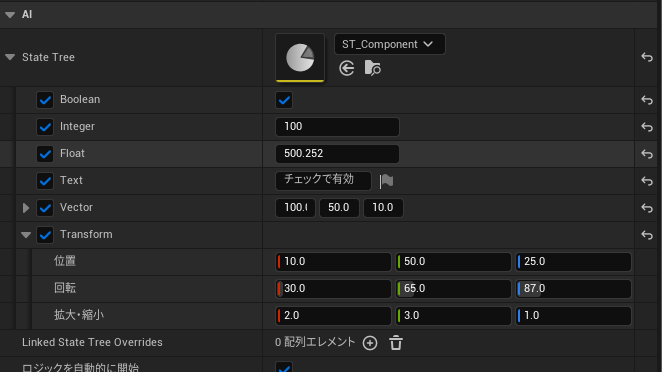Select the 位置 label
Viewport: 662px width, 372px height.
[x=65, y=261]
